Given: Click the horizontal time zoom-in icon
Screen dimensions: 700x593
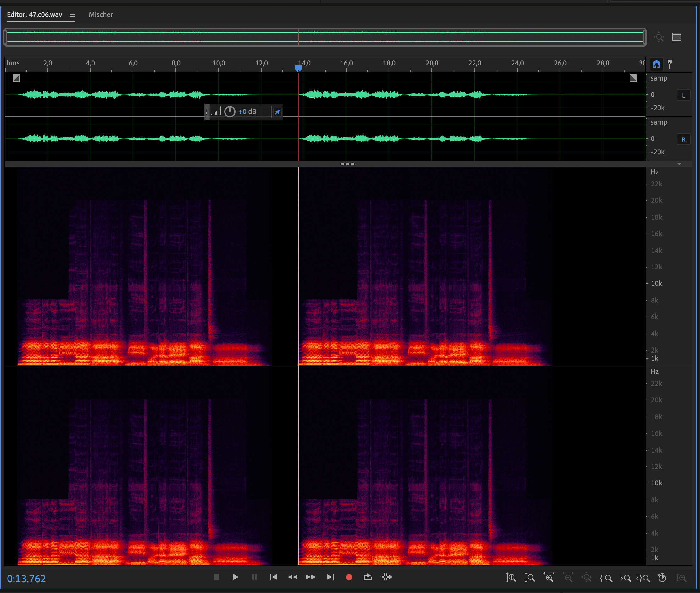Looking at the screenshot, I should 549,578.
